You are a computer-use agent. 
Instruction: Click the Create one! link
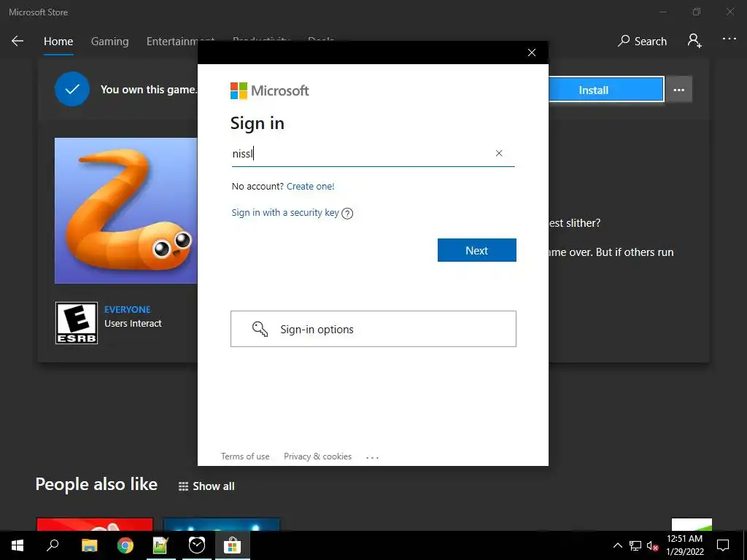pyautogui.click(x=311, y=186)
